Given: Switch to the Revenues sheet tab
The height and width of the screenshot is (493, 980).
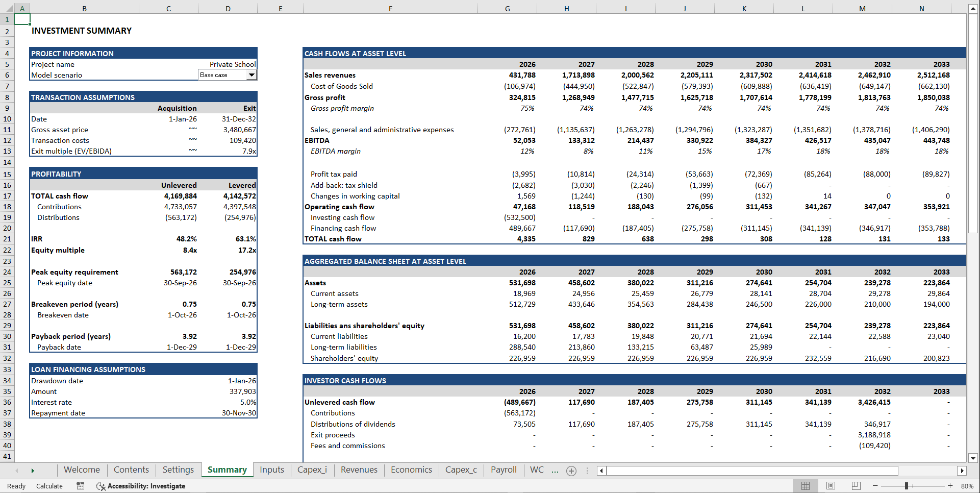Looking at the screenshot, I should [x=359, y=470].
